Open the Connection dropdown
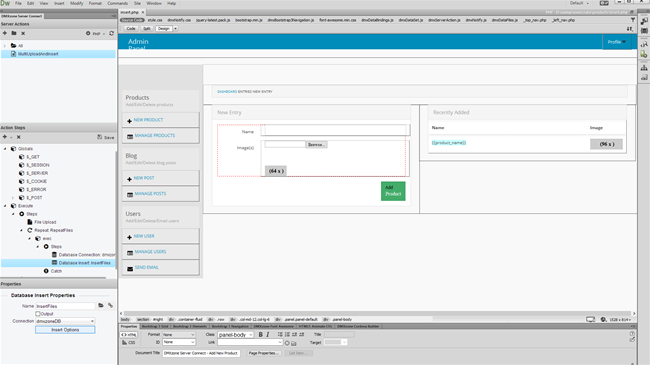This screenshot has height=365, width=650. click(x=65, y=321)
